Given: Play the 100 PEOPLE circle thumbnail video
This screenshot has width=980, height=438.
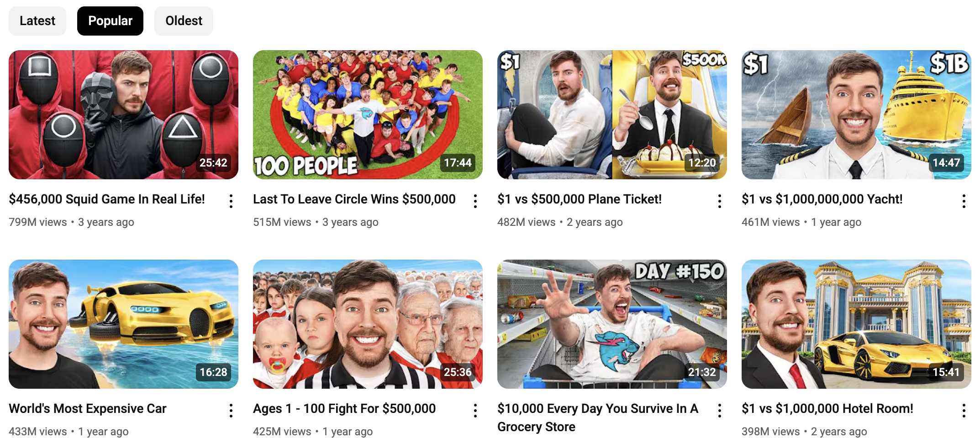Looking at the screenshot, I should coord(368,115).
